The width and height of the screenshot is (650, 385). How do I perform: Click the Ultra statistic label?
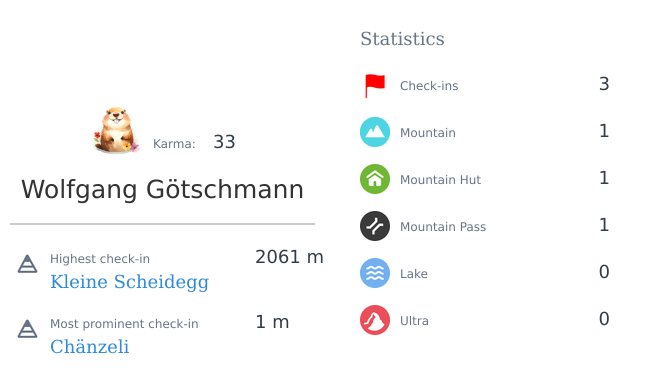click(414, 321)
